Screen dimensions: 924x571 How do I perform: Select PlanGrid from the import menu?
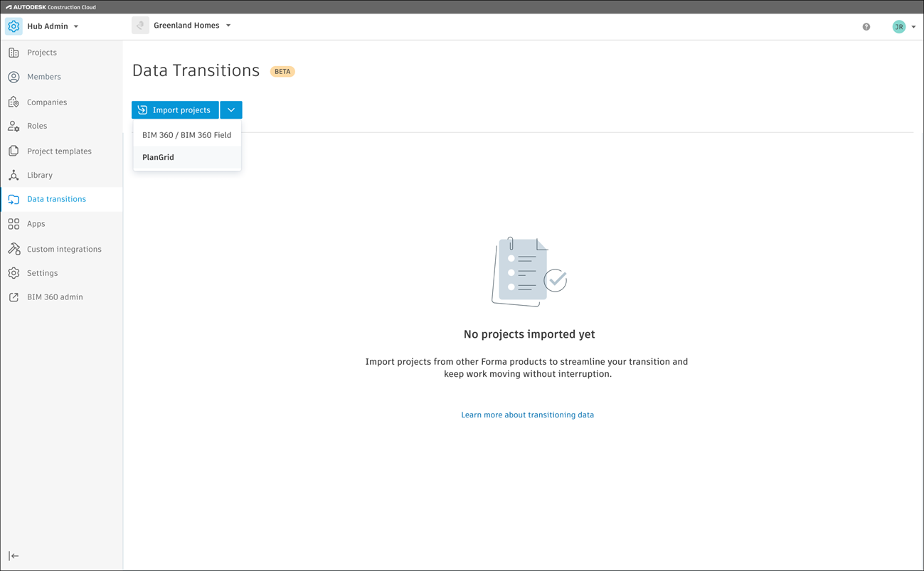click(x=187, y=157)
